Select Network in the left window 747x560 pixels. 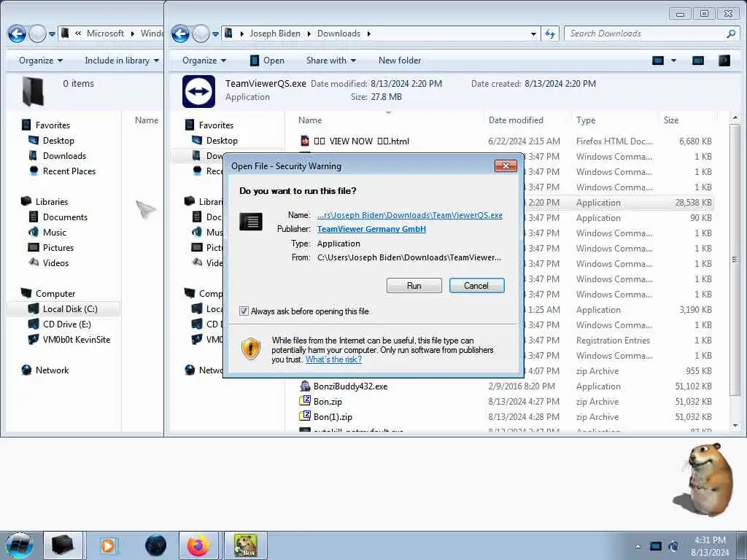tap(52, 370)
